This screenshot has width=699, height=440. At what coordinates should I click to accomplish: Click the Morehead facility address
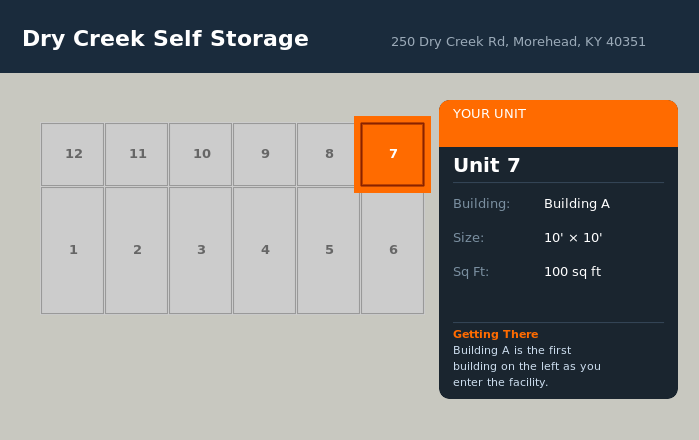tap(518, 42)
